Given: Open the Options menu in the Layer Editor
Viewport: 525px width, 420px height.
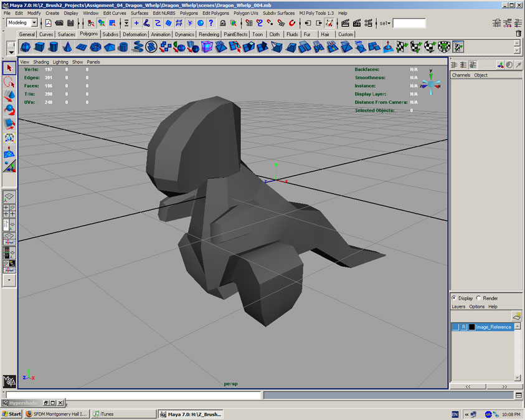Looking at the screenshot, I should (x=476, y=307).
